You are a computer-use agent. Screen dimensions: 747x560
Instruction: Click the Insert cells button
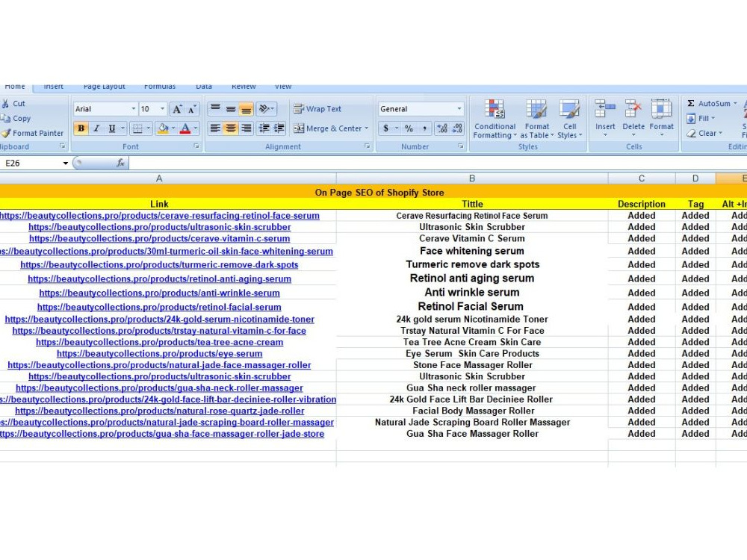click(x=605, y=119)
